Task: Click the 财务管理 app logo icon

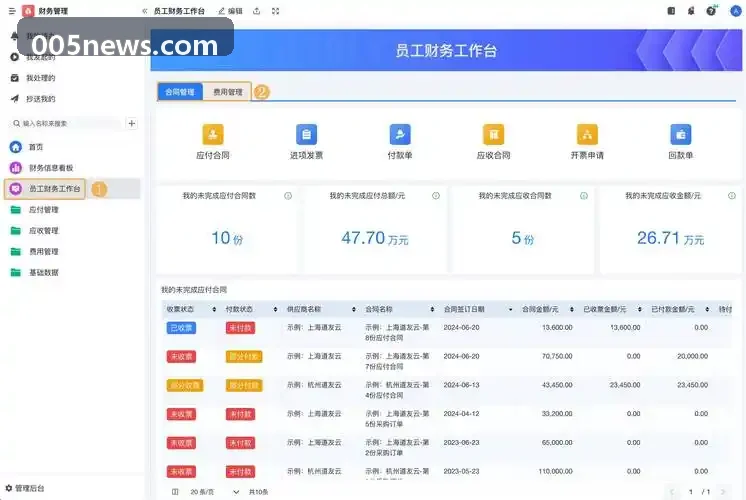Action: [x=29, y=11]
